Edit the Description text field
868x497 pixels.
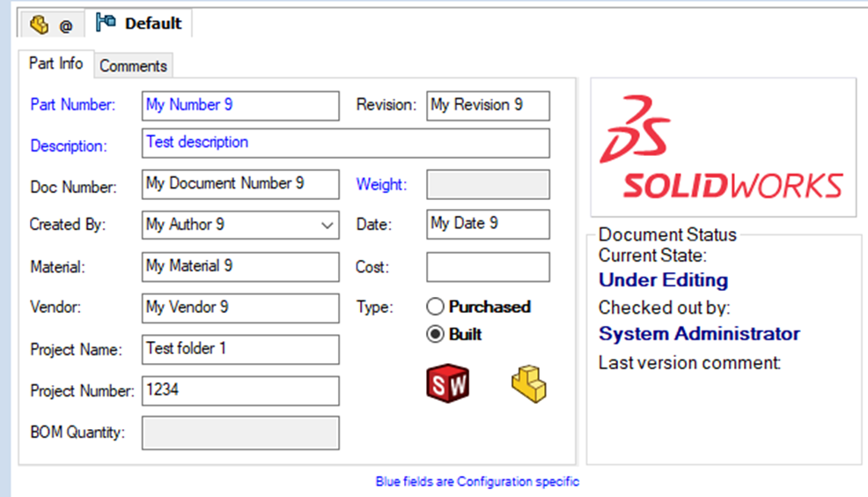345,143
